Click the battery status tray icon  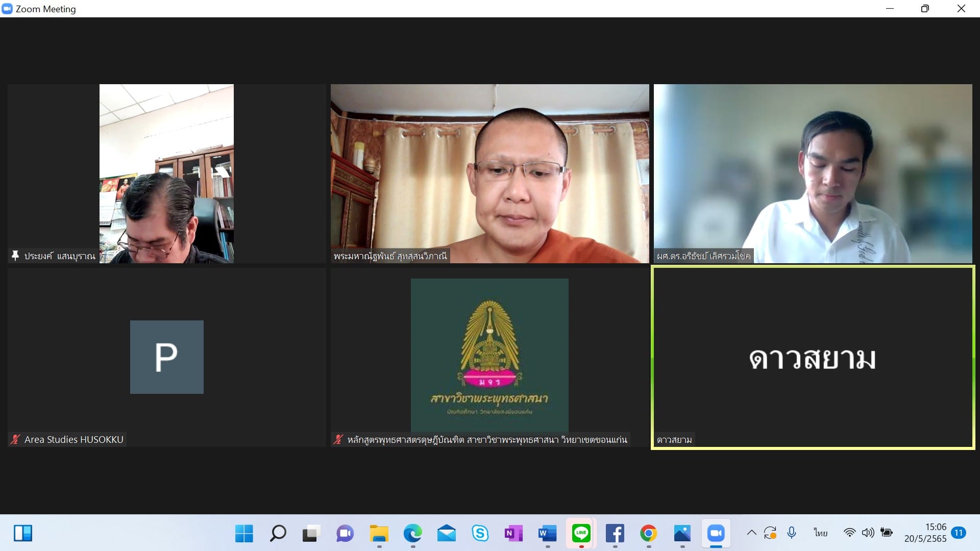[x=887, y=533]
